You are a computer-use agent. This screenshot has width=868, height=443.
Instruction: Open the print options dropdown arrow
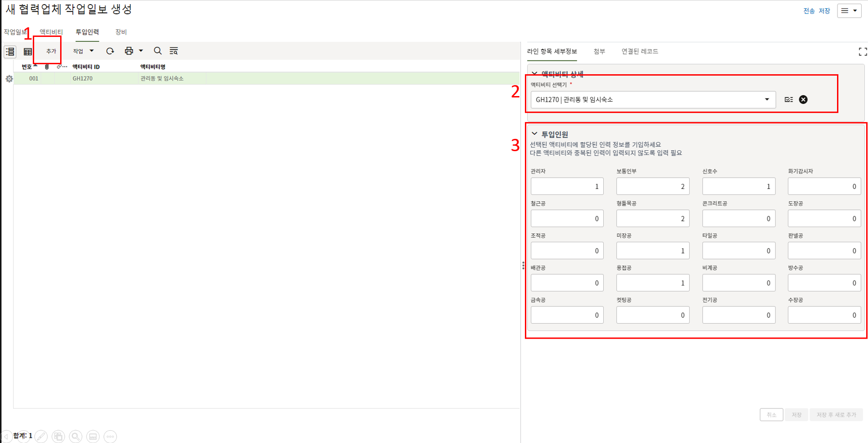coord(141,51)
